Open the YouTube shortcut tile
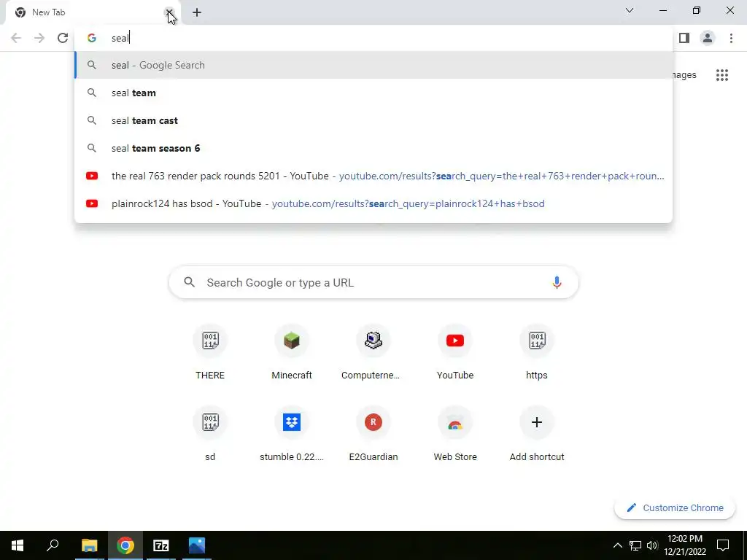The image size is (747, 560). [x=455, y=353]
